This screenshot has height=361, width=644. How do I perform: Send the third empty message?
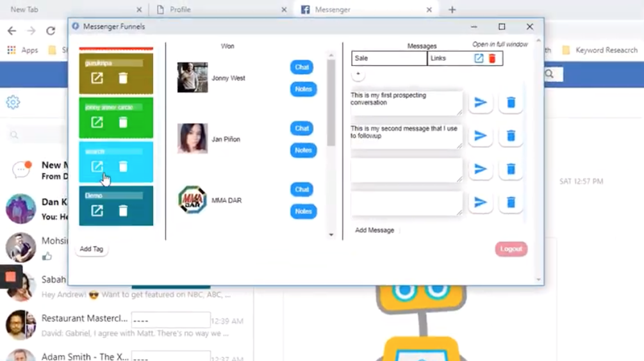click(x=480, y=168)
